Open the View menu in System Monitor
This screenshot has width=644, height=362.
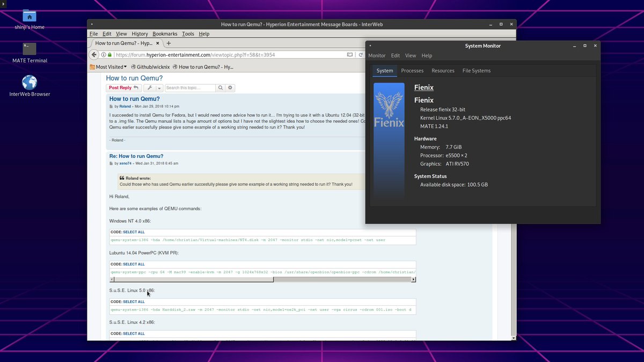(411, 56)
